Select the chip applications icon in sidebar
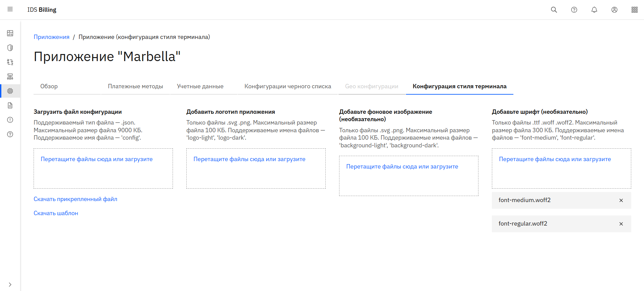The width and height of the screenshot is (644, 291). point(10,91)
